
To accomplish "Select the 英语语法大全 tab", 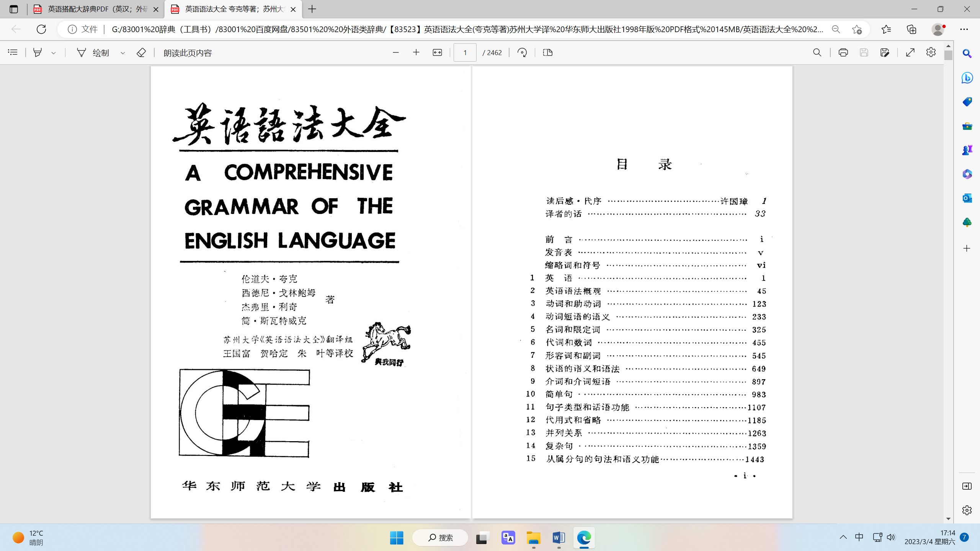I will [x=233, y=9].
